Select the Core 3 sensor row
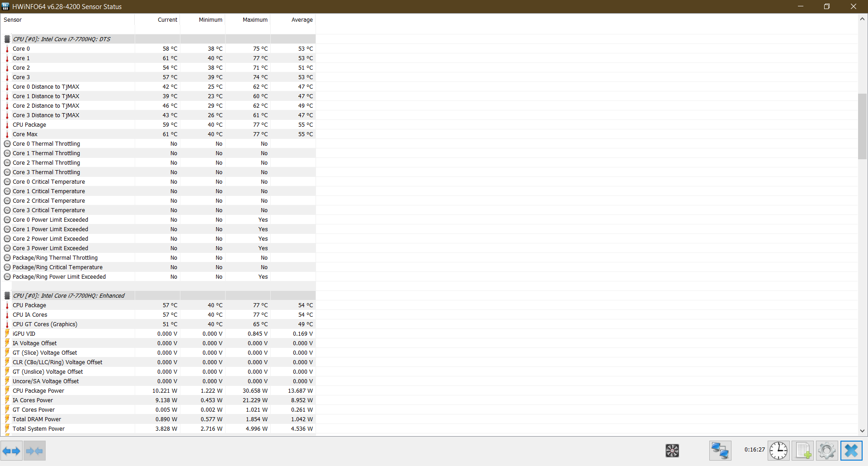 158,77
